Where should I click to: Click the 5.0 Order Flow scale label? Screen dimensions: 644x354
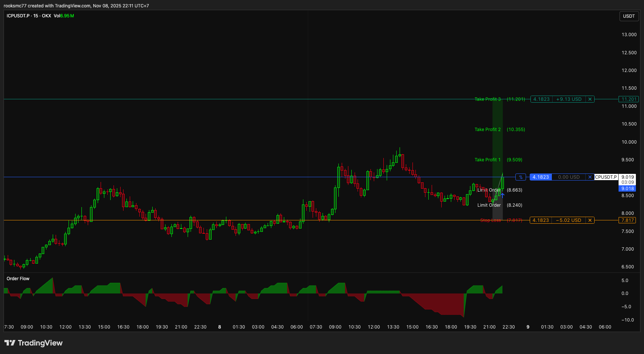(x=625, y=281)
